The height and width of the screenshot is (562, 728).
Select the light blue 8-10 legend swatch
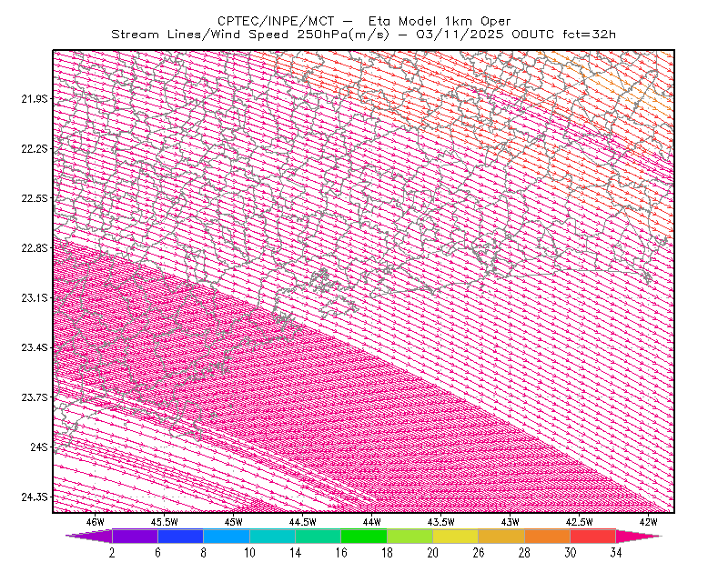[227, 536]
